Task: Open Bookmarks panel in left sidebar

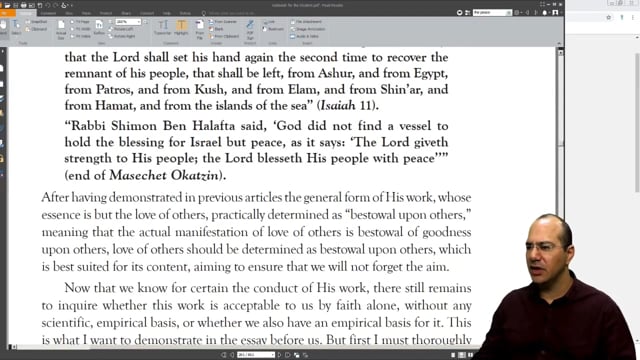Action: 2,68
